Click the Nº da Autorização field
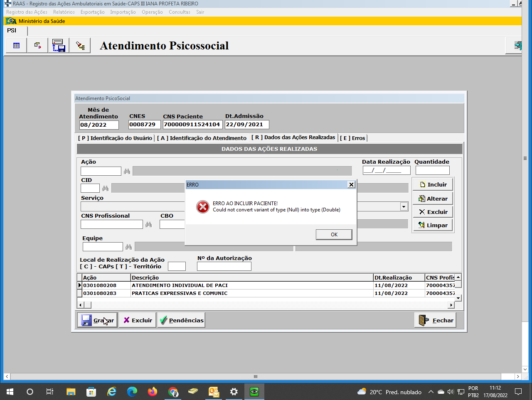This screenshot has width=532, height=400. click(224, 266)
